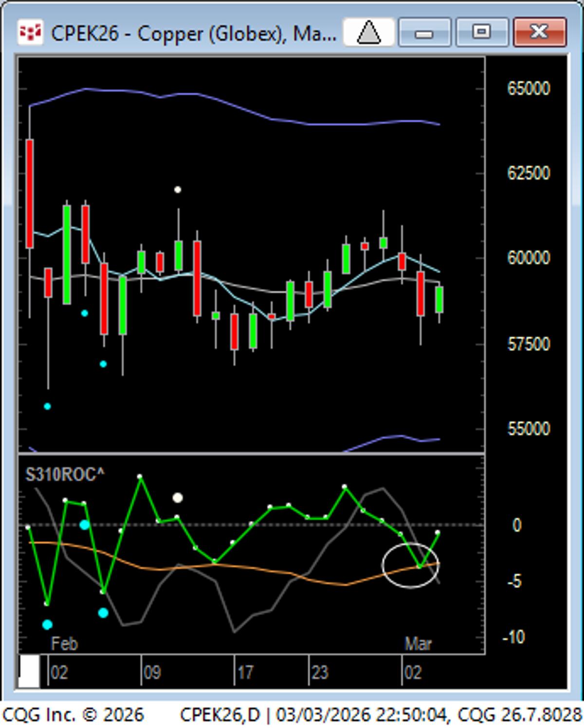The height and width of the screenshot is (728, 584).
Task: Close the CPEK26 Copper chart window
Action: coord(539,33)
